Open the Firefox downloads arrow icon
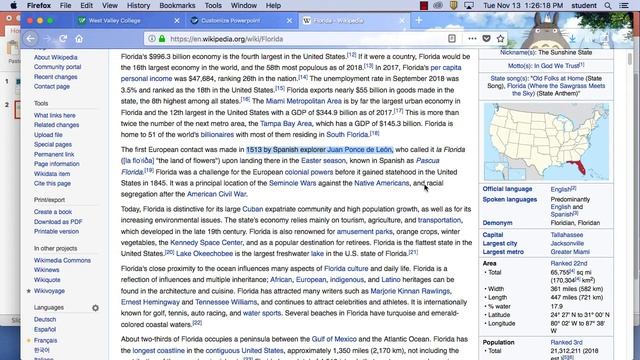The image size is (640, 360). pos(573,39)
